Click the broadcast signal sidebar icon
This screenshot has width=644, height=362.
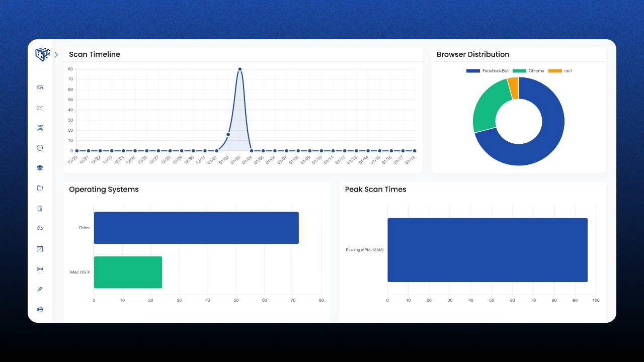pos(40,269)
